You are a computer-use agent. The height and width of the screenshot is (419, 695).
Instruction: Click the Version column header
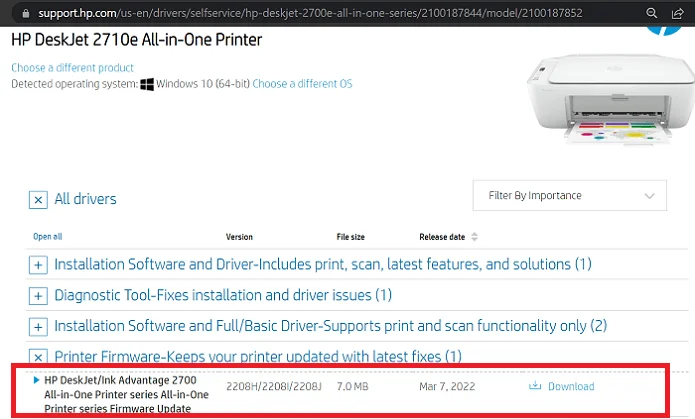(239, 237)
